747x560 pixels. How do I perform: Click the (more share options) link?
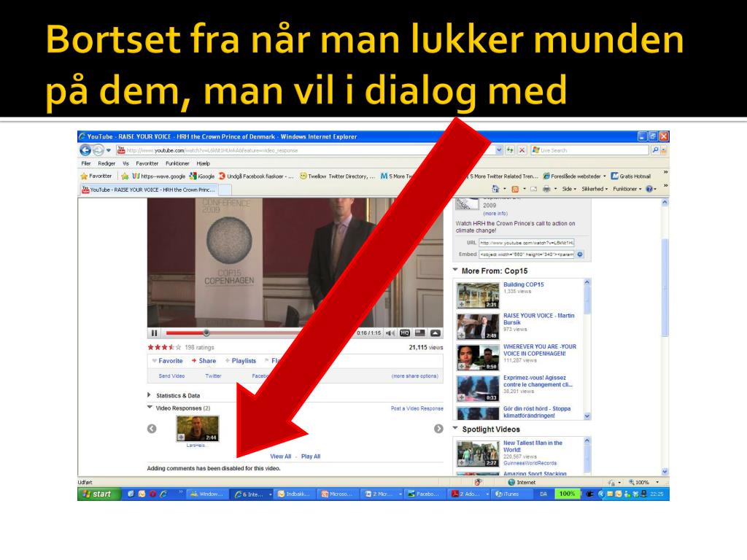point(415,376)
